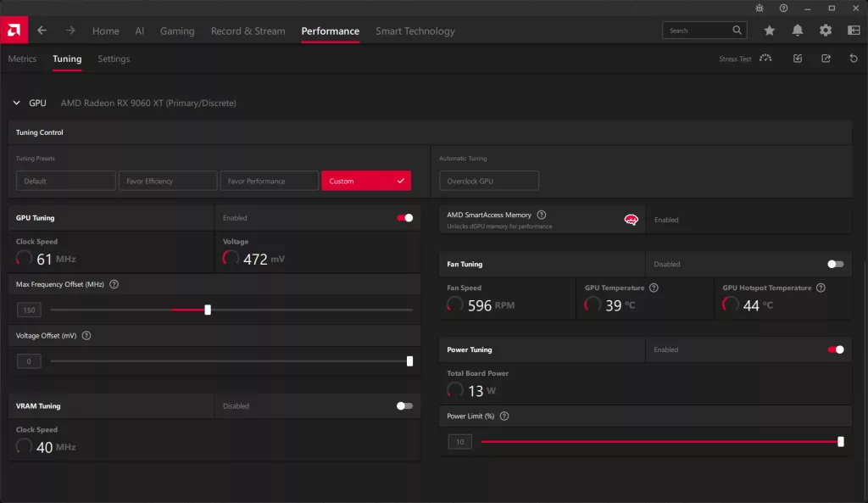Open the help question mark icon in title bar
Viewport: 868px width, 503px height.
783,8
